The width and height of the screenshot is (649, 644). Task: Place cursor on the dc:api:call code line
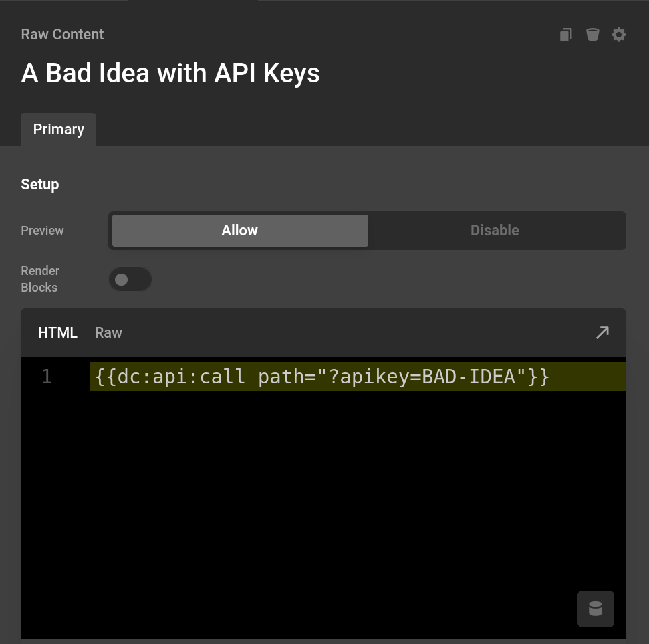click(x=322, y=376)
